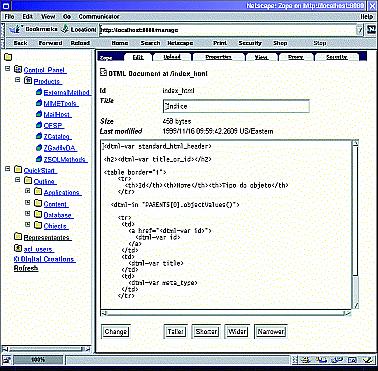Click the Back toolbar button
This screenshot has width=378, height=371.
tap(20, 43)
